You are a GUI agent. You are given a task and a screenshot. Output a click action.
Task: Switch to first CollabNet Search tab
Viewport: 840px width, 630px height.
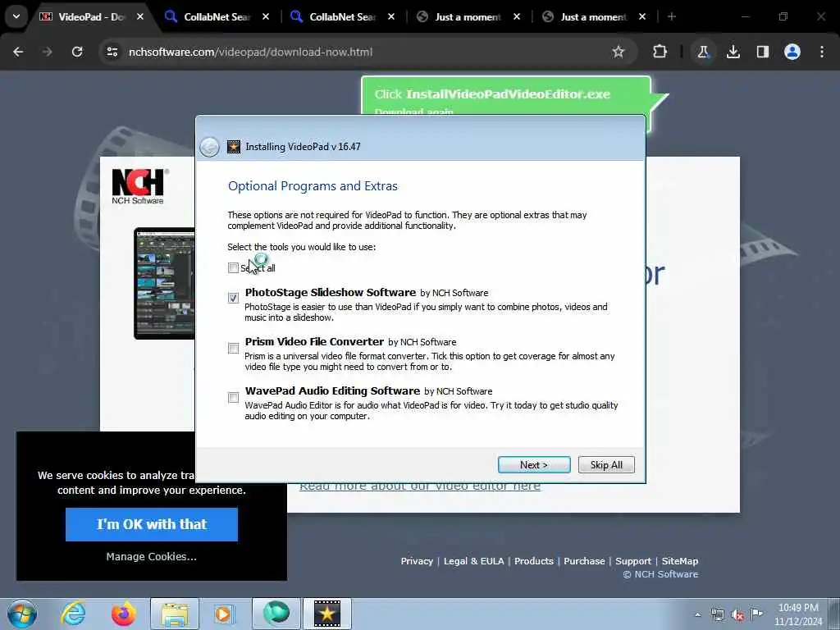[217, 16]
